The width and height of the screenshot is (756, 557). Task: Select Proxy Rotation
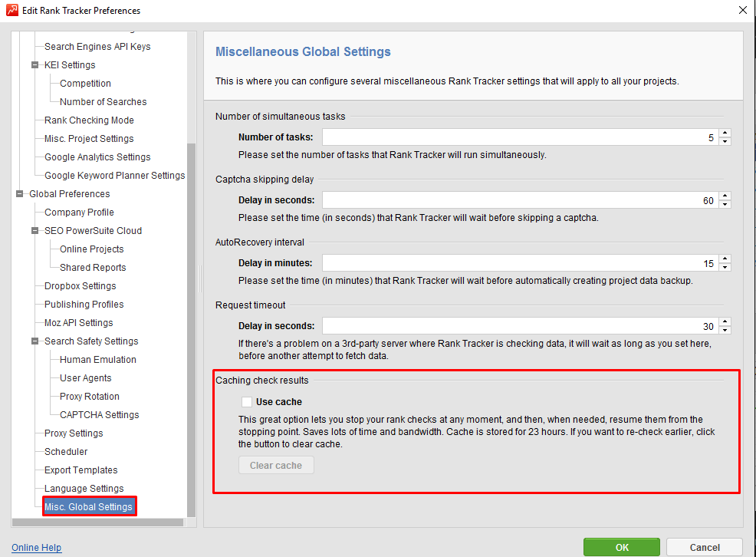(89, 397)
